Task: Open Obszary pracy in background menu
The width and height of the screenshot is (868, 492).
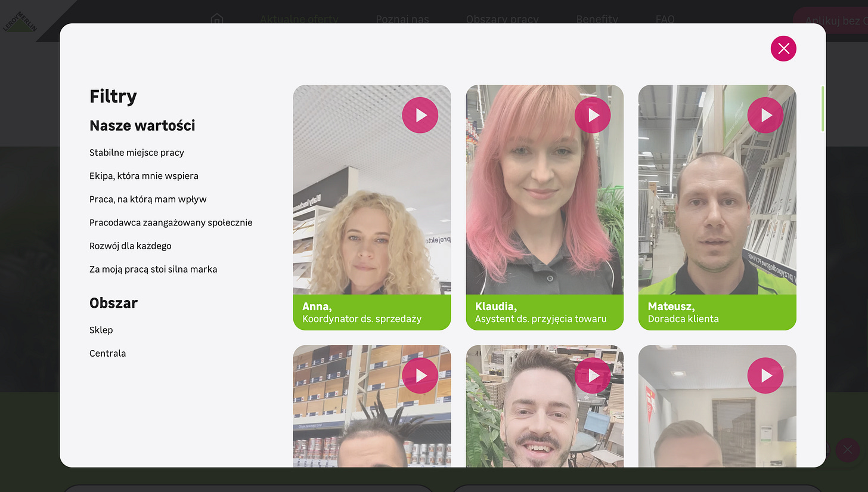Action: [x=503, y=19]
